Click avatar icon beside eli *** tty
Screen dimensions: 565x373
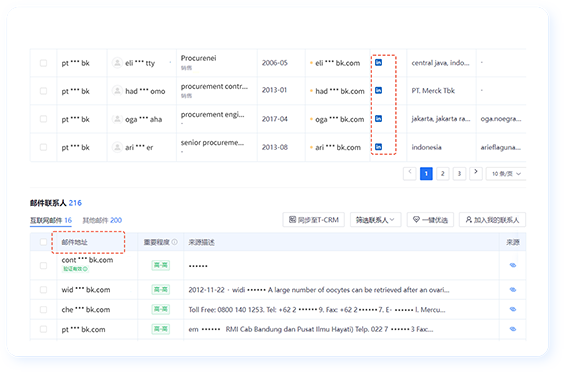pos(117,63)
